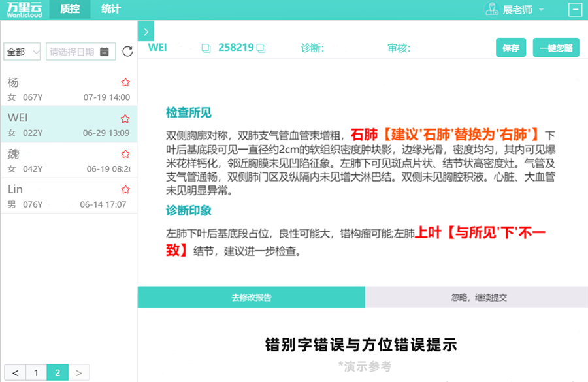Click the 一键忽略 button

pos(556,48)
